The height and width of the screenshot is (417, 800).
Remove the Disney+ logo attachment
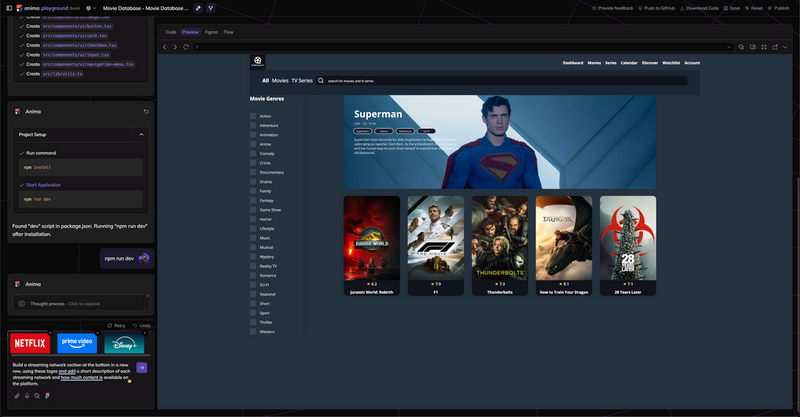coord(144,333)
